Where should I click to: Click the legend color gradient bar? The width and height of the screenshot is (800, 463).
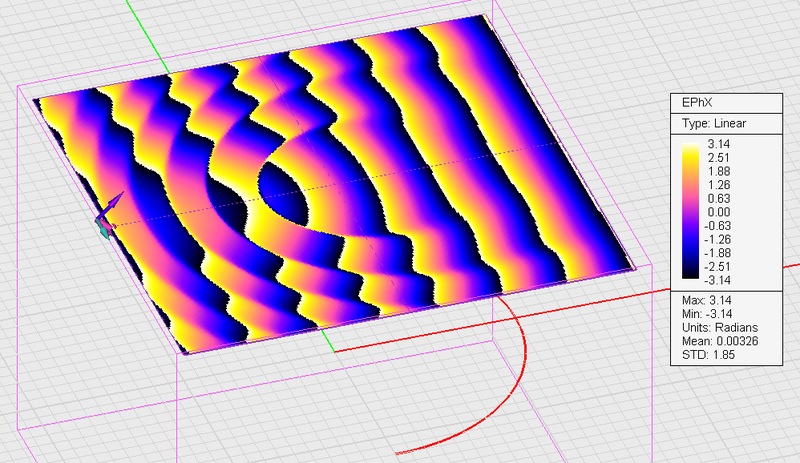coord(691,211)
